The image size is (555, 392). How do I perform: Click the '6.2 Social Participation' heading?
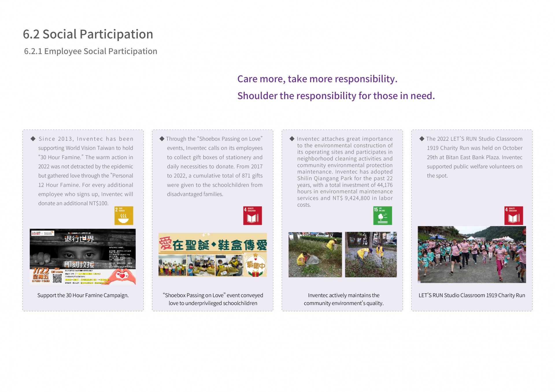click(88, 34)
